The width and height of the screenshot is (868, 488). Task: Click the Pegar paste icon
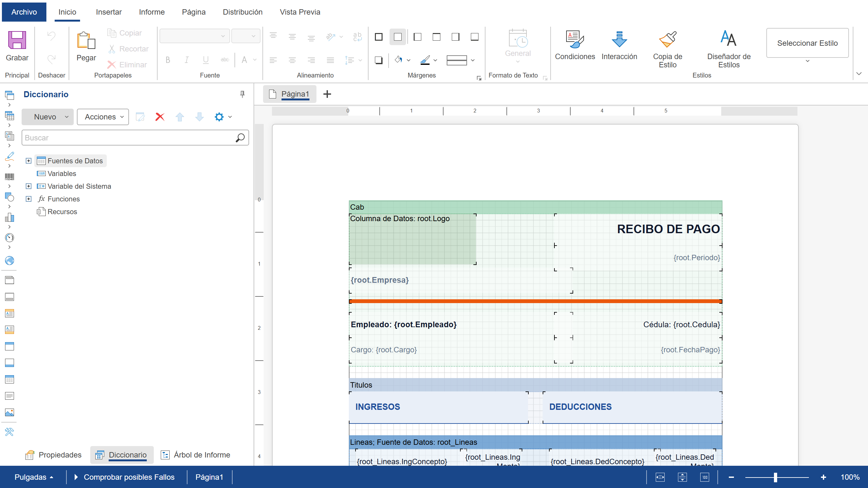pyautogui.click(x=86, y=40)
